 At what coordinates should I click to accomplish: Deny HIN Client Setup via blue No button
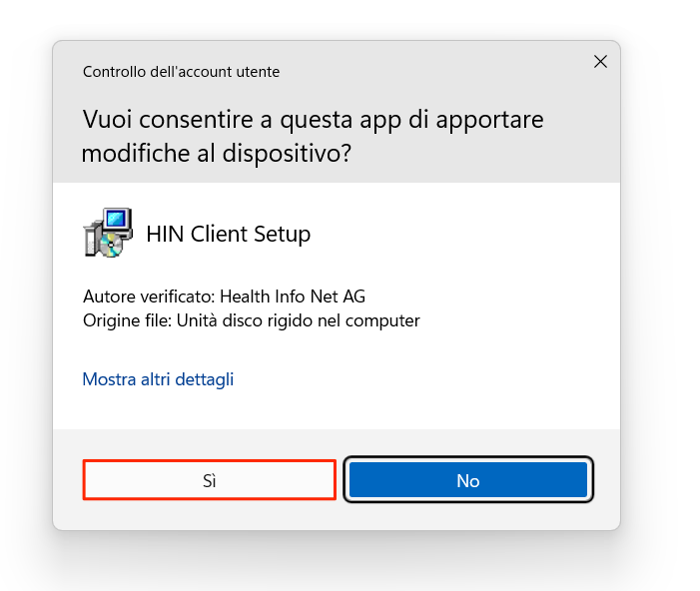[468, 480]
